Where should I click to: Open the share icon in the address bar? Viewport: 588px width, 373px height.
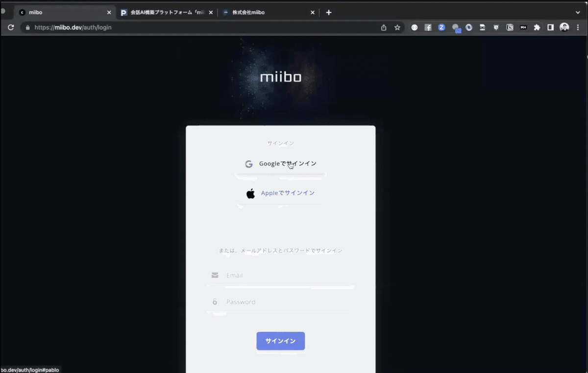click(384, 27)
